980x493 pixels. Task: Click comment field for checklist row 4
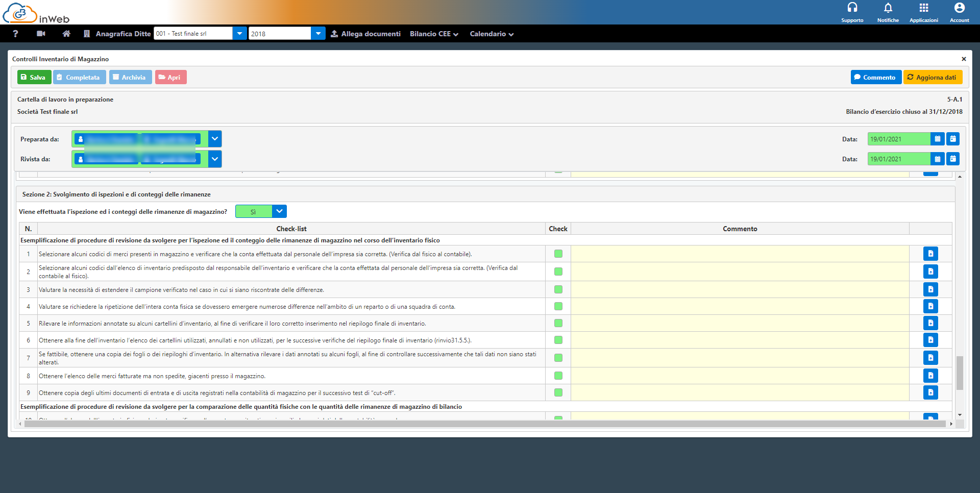[x=740, y=306]
